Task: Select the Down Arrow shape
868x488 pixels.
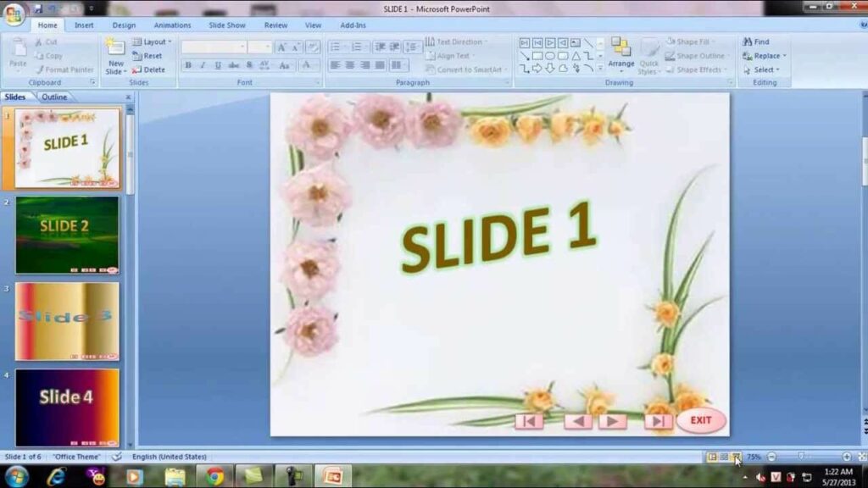Action: pos(549,69)
